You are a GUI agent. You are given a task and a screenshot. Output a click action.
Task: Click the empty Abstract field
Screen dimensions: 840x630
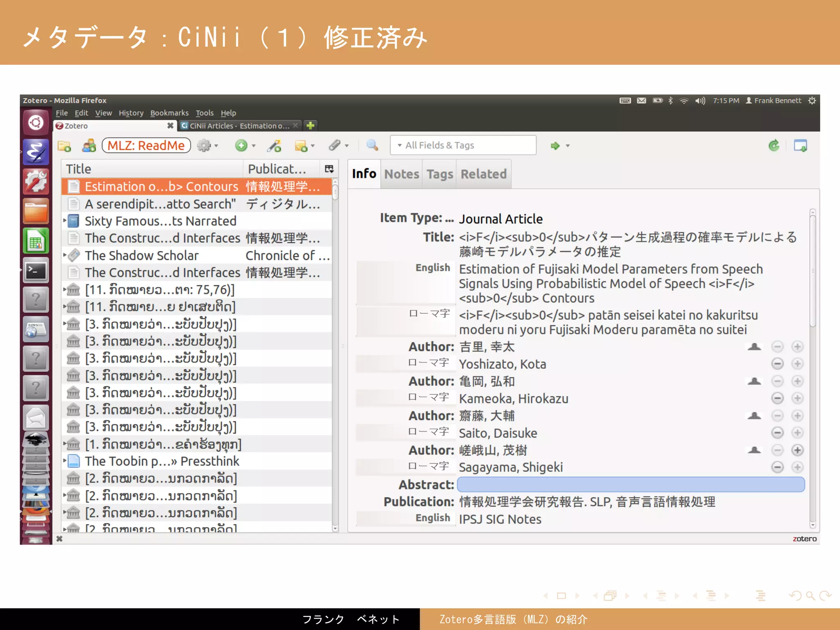[x=631, y=484]
